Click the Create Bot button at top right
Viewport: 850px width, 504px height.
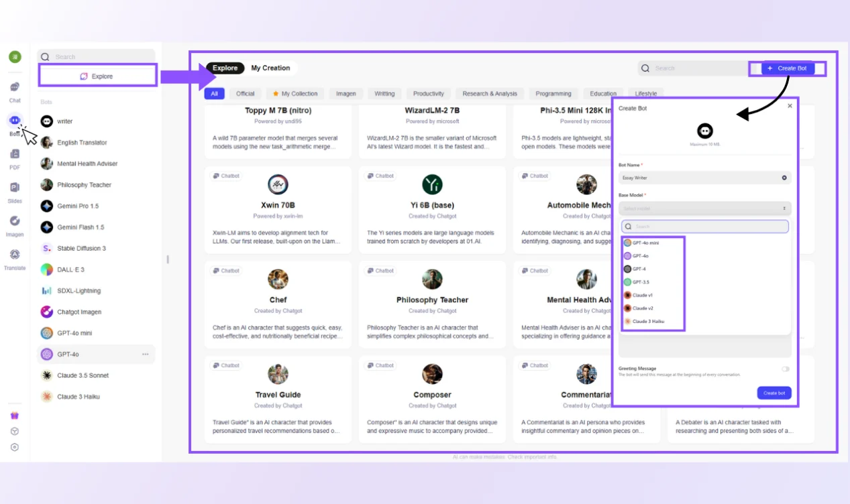(787, 68)
